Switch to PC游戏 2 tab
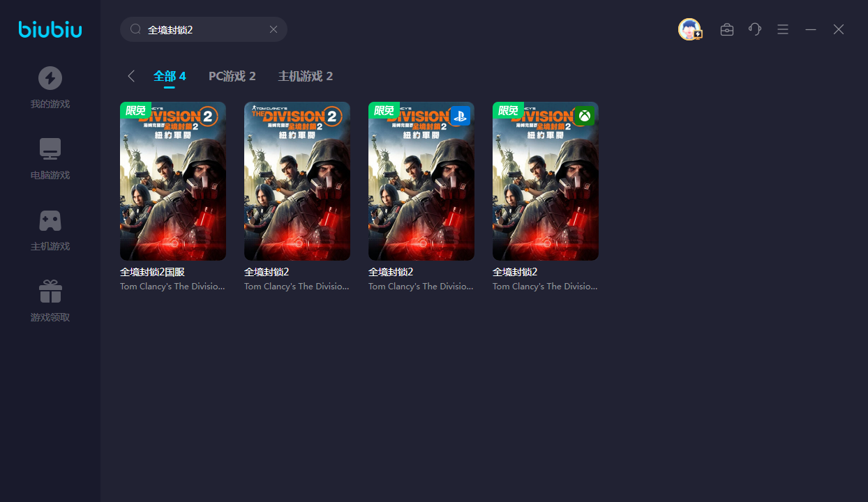This screenshot has width=868, height=502. click(232, 76)
